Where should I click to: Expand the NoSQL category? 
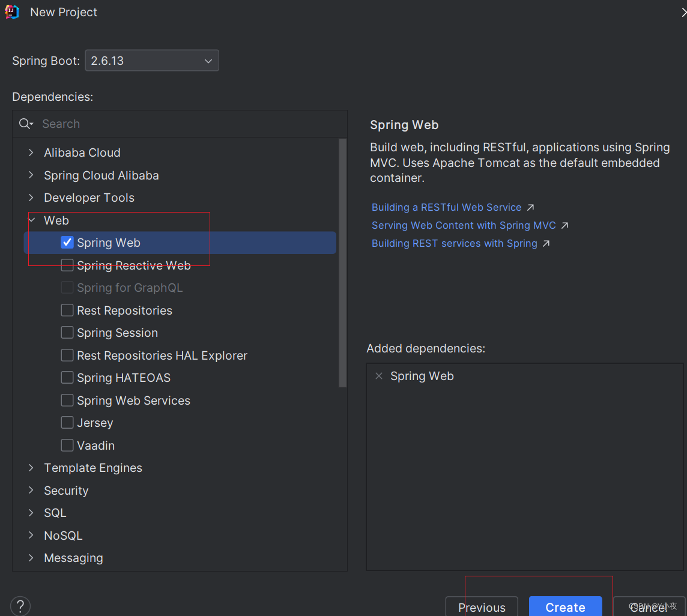pos(31,536)
